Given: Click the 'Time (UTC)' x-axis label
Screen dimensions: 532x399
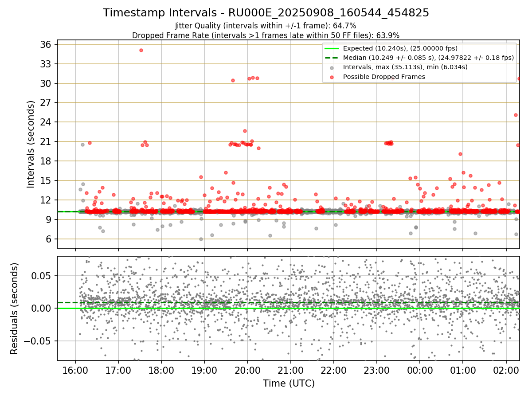Looking at the screenshot, I should tap(289, 383).
